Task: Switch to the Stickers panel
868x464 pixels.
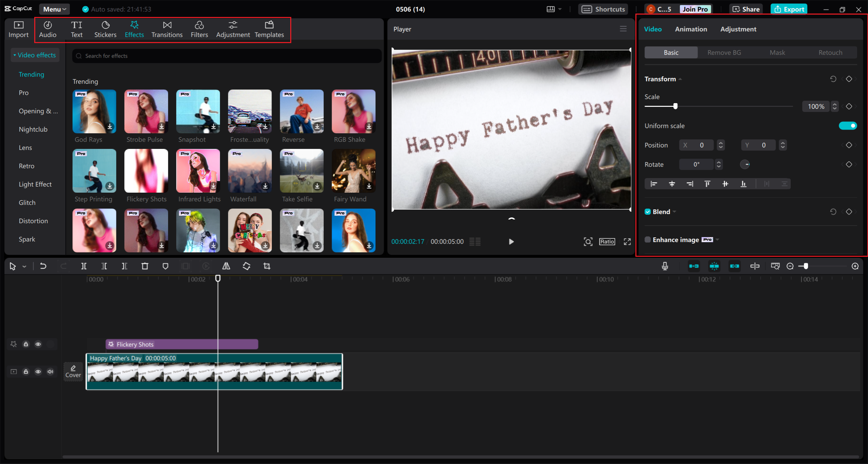Action: [105, 28]
